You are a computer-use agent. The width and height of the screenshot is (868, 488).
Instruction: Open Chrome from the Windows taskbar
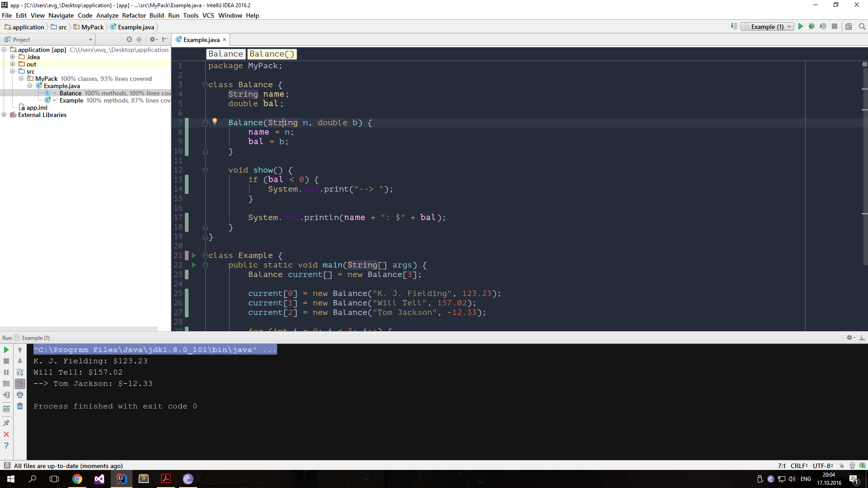click(x=77, y=479)
